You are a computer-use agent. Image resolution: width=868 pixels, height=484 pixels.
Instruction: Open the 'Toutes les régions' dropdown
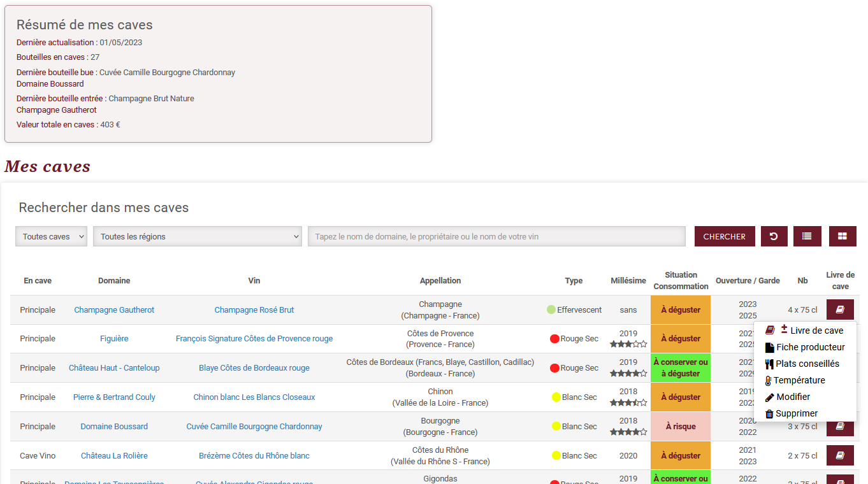click(197, 236)
